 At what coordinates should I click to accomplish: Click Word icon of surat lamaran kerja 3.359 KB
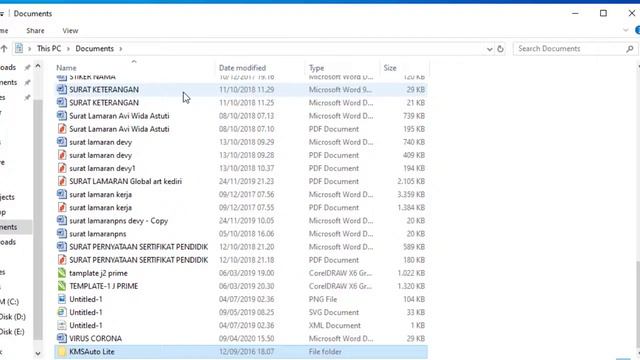(x=62, y=194)
